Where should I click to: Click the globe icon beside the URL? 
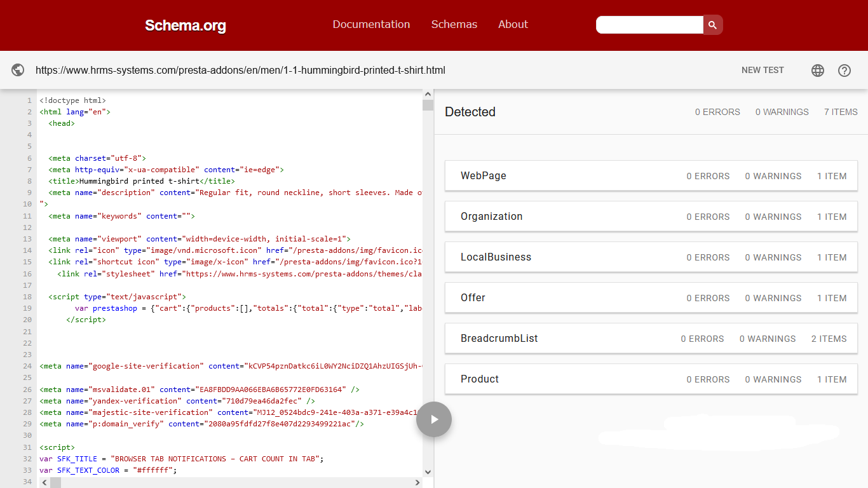18,70
